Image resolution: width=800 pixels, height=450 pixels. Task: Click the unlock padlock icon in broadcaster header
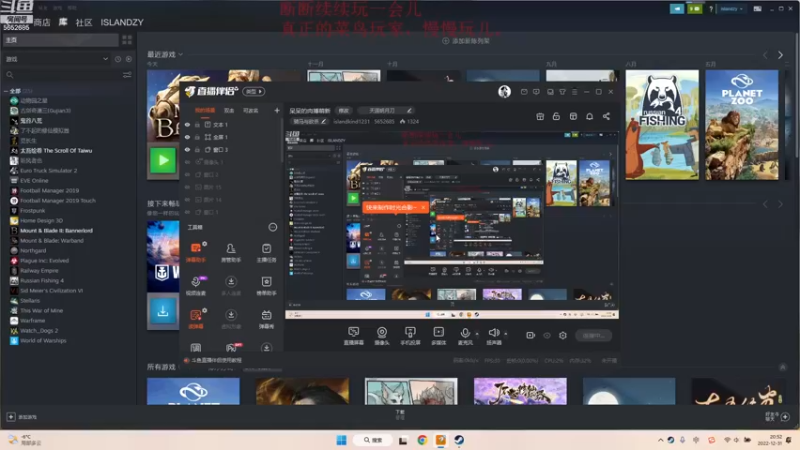(x=556, y=116)
